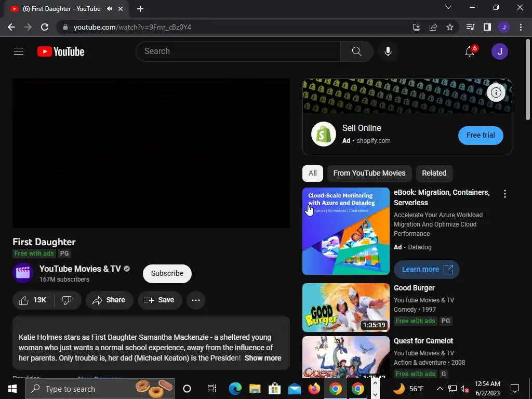This screenshot has width=532, height=399.
Task: Open Mail app from taskbar
Action: coord(295,389)
